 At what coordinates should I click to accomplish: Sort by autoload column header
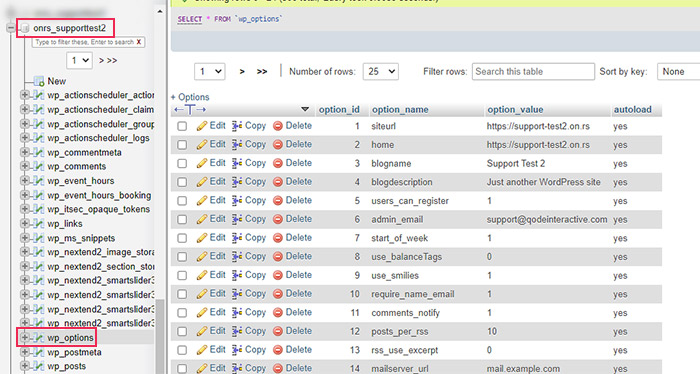(632, 110)
